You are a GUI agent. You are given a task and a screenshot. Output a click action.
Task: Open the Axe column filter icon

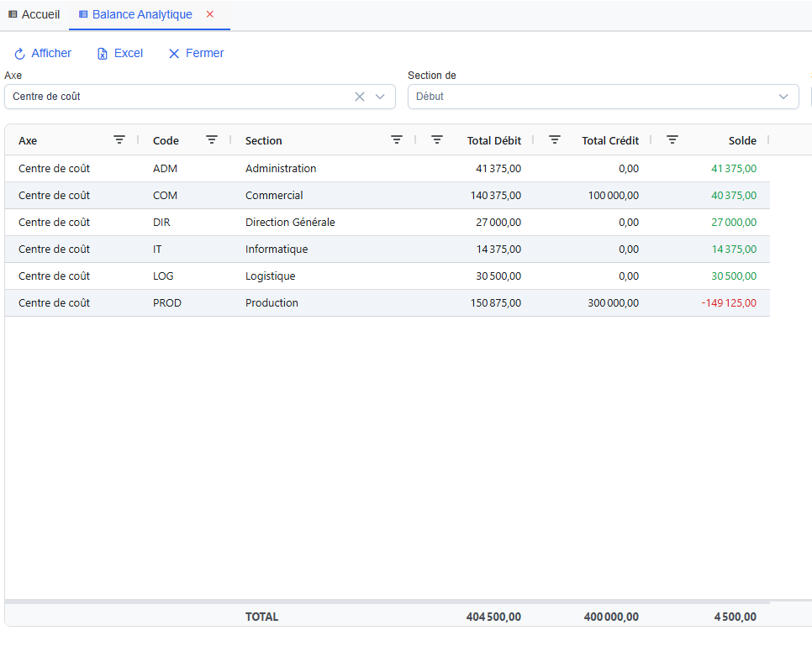click(x=119, y=140)
